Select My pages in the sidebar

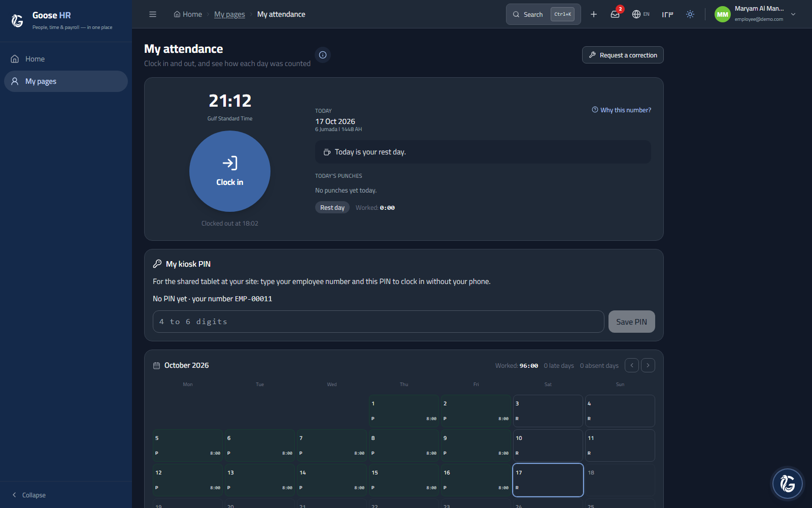pos(66,81)
